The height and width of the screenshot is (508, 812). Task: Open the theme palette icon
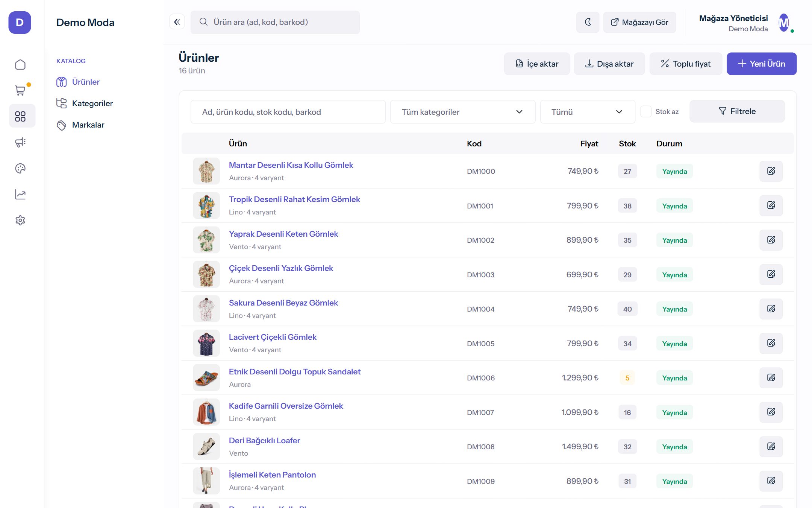pos(20,168)
